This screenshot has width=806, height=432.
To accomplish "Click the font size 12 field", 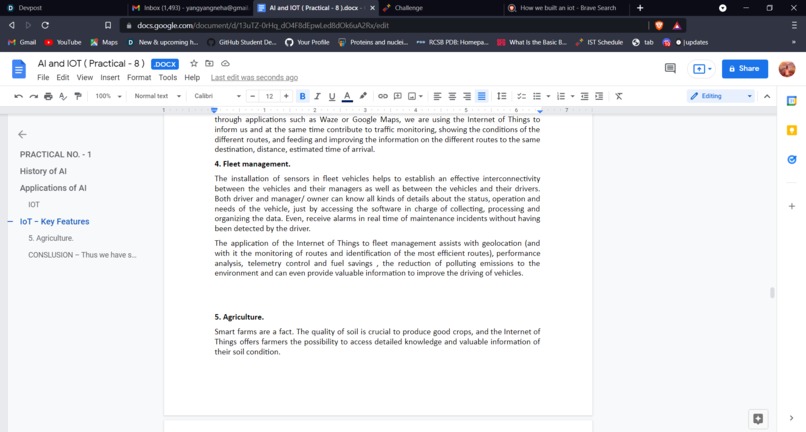I will tap(269, 96).
